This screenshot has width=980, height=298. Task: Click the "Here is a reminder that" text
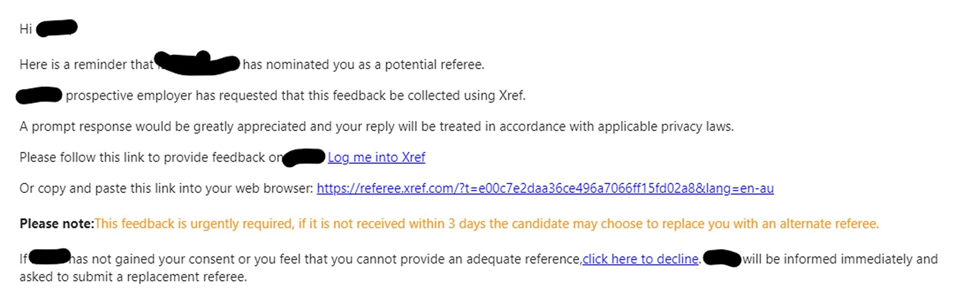[x=86, y=64]
